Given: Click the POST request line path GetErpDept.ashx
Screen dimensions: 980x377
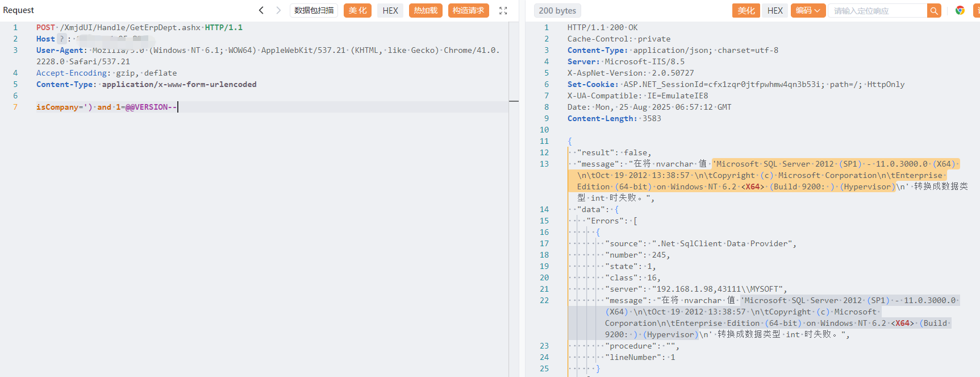Looking at the screenshot, I should tap(131, 27).
